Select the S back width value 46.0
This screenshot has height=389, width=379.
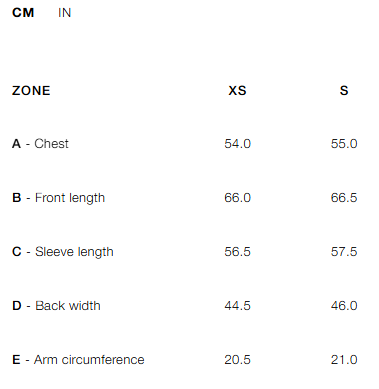point(344,306)
